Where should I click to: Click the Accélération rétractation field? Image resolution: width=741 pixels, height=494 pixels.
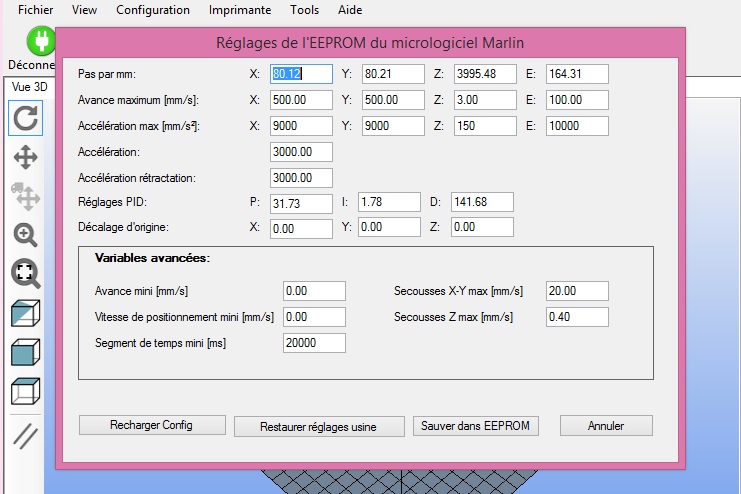click(x=301, y=178)
